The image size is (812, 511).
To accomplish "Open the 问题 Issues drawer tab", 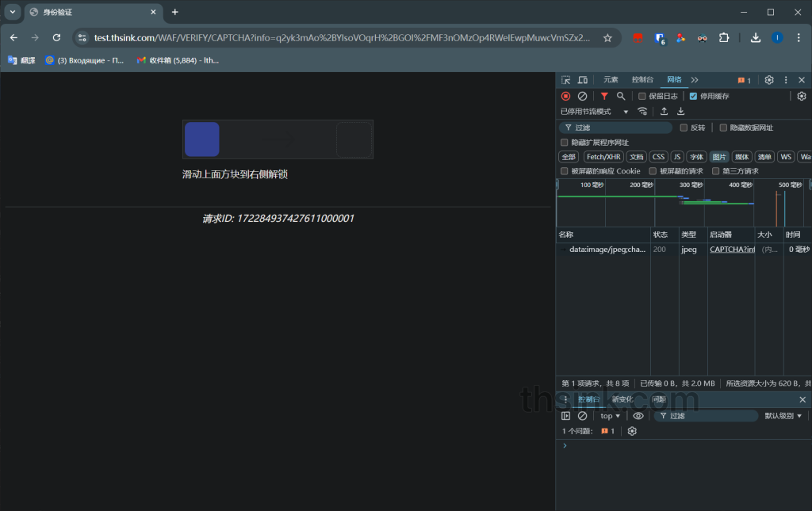I will pos(658,399).
